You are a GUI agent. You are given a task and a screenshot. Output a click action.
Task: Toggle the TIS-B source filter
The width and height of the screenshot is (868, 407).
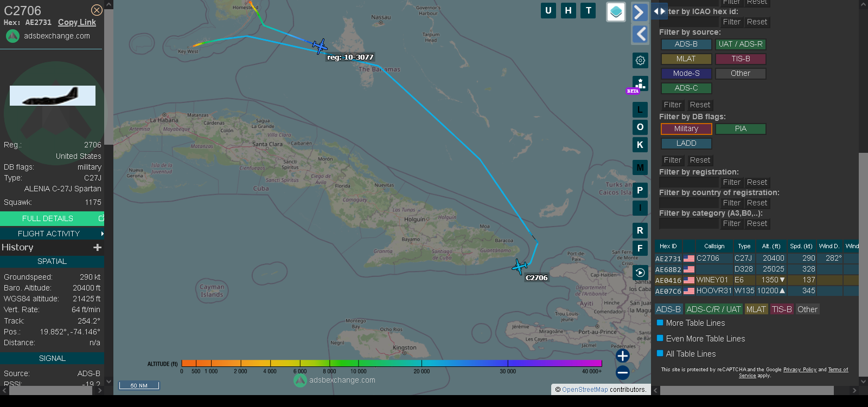click(x=741, y=59)
